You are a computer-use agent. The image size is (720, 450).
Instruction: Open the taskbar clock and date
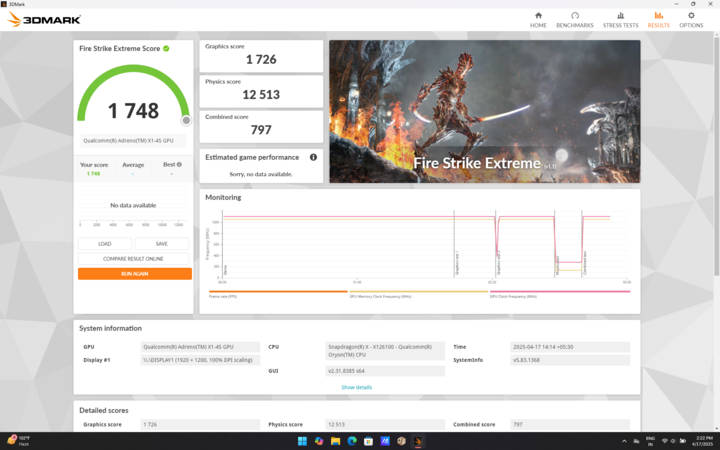(704, 441)
